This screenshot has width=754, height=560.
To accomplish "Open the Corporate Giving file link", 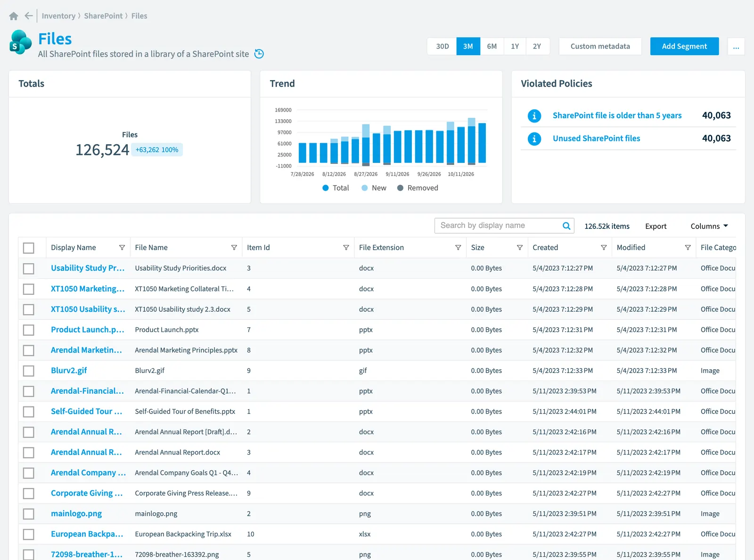I will pyautogui.click(x=87, y=493).
